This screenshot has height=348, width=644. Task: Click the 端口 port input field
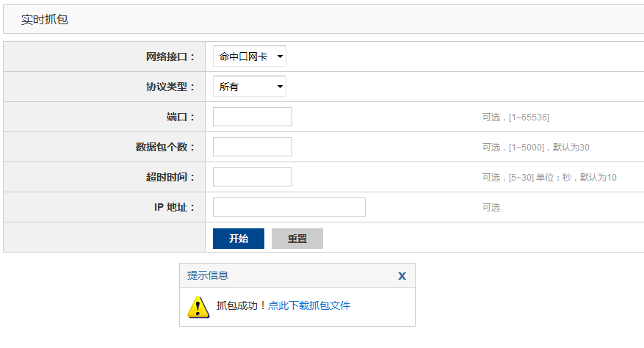coord(252,117)
